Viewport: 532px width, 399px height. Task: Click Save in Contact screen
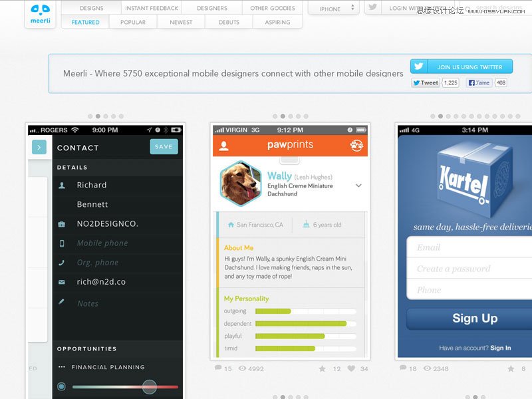(164, 146)
